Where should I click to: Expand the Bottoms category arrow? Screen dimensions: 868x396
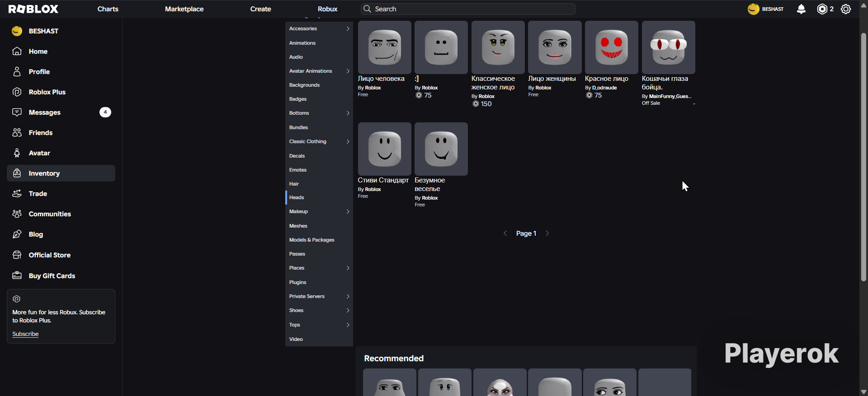(348, 113)
